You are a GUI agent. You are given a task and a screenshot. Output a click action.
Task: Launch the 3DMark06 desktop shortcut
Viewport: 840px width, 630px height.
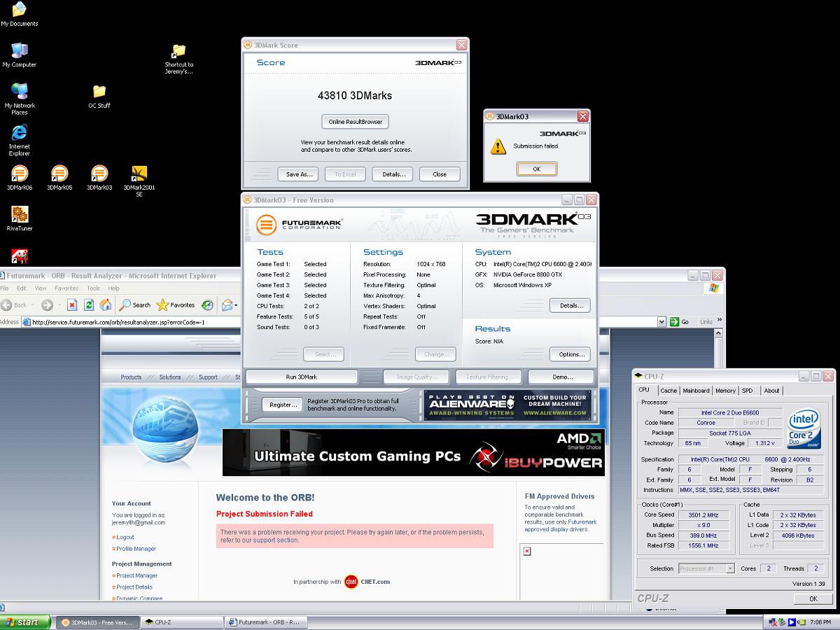point(20,178)
